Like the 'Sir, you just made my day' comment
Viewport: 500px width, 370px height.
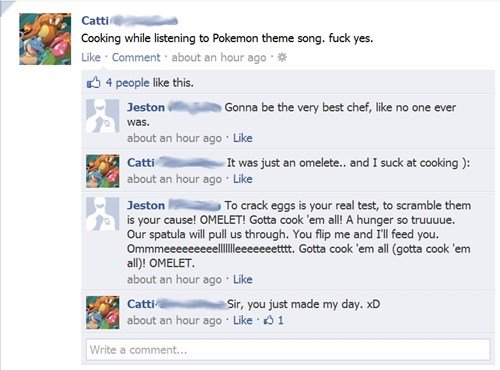click(x=243, y=320)
